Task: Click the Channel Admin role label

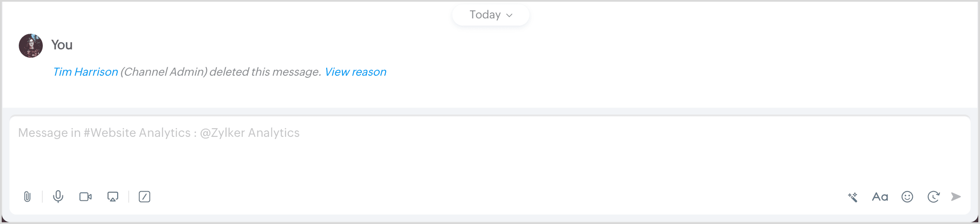Action: (x=164, y=72)
